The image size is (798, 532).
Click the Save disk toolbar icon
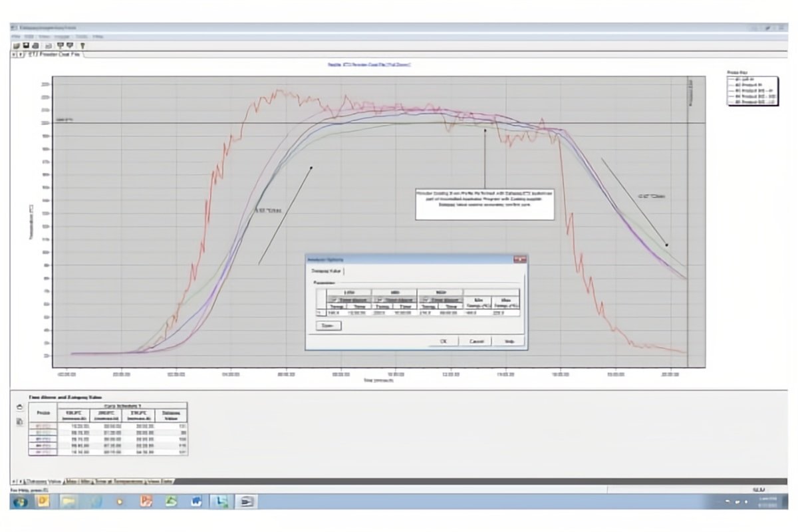[25, 45]
